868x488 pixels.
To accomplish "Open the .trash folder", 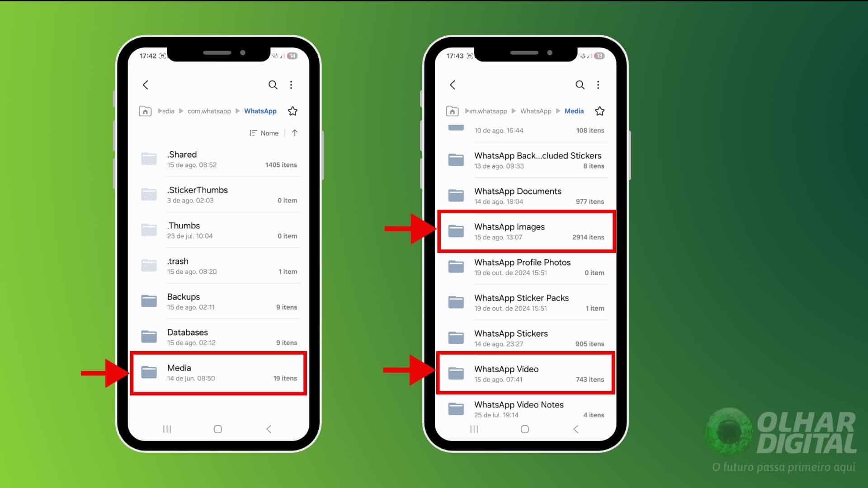I will point(219,266).
